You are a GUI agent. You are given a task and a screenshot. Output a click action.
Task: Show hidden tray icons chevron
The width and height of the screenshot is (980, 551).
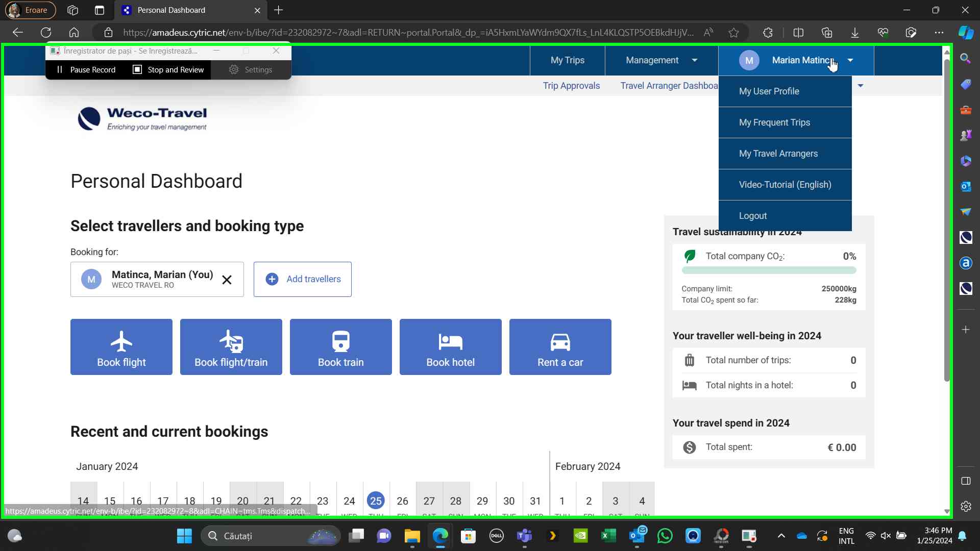pos(781,536)
